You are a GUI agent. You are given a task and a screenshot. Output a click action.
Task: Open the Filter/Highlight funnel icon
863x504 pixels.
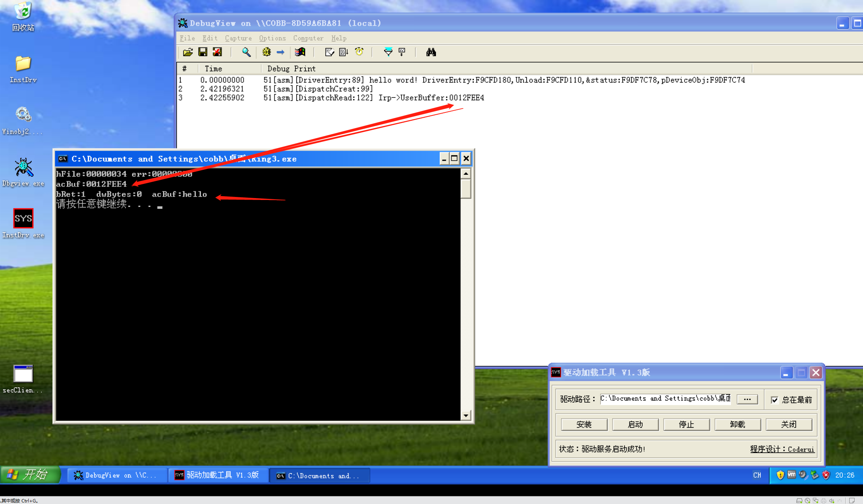click(388, 52)
